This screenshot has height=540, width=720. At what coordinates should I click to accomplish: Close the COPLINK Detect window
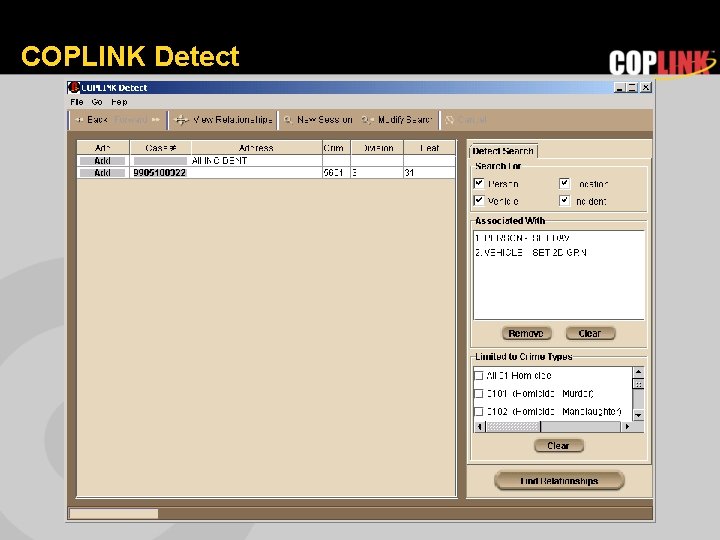click(646, 87)
